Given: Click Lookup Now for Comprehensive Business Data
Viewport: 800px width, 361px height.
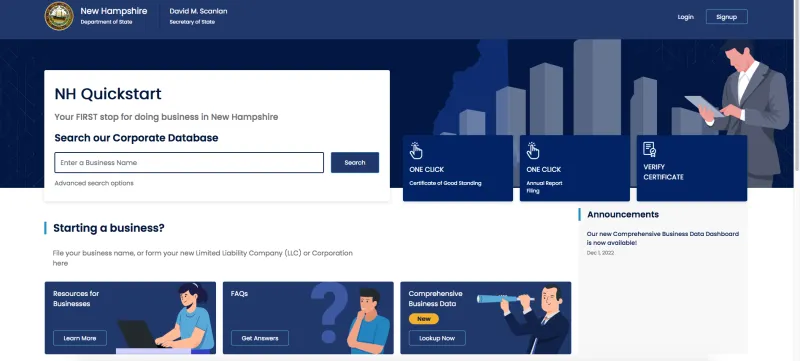Looking at the screenshot, I should pyautogui.click(x=437, y=338).
